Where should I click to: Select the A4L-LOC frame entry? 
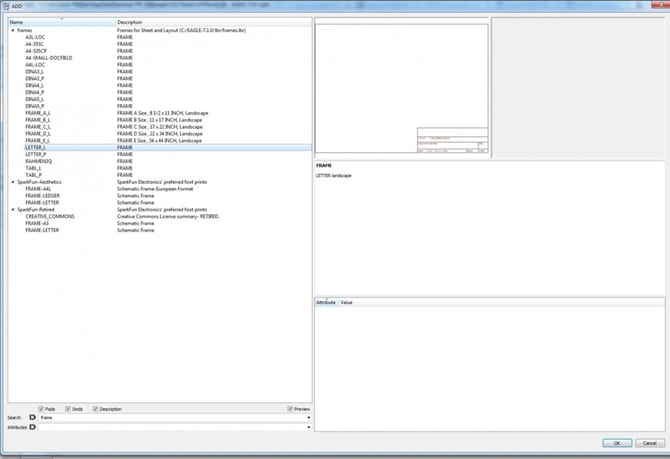pos(35,65)
